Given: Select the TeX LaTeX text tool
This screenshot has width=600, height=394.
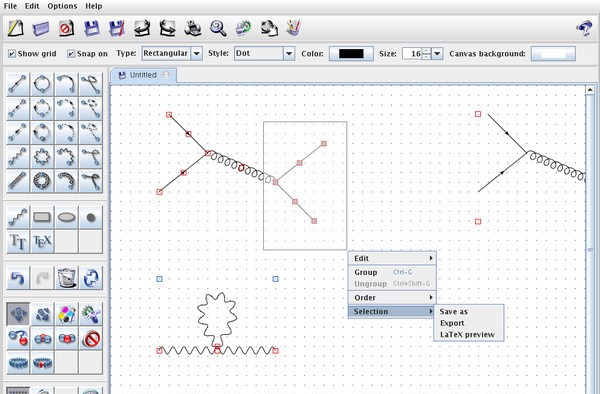Looking at the screenshot, I should [42, 241].
